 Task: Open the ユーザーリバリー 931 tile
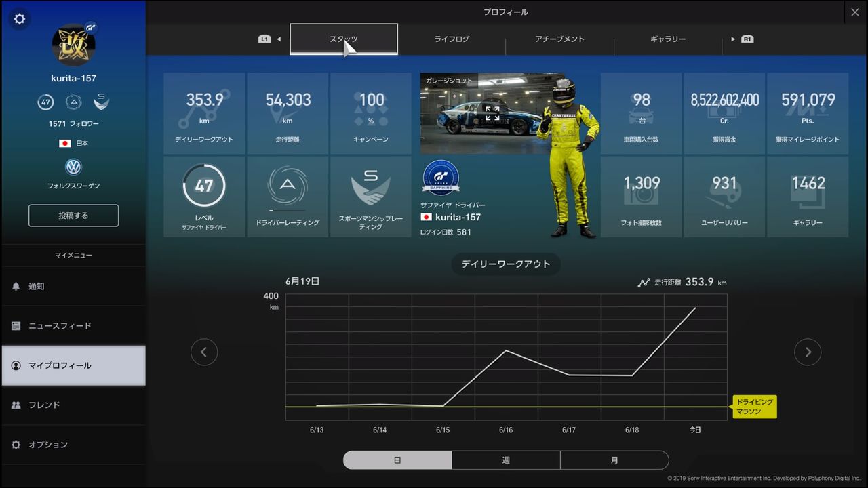click(724, 197)
